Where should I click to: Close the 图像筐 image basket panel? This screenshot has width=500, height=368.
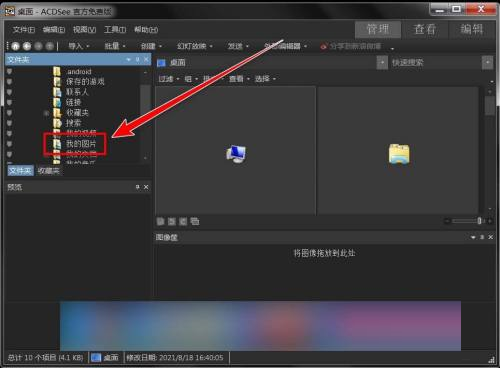click(x=490, y=237)
